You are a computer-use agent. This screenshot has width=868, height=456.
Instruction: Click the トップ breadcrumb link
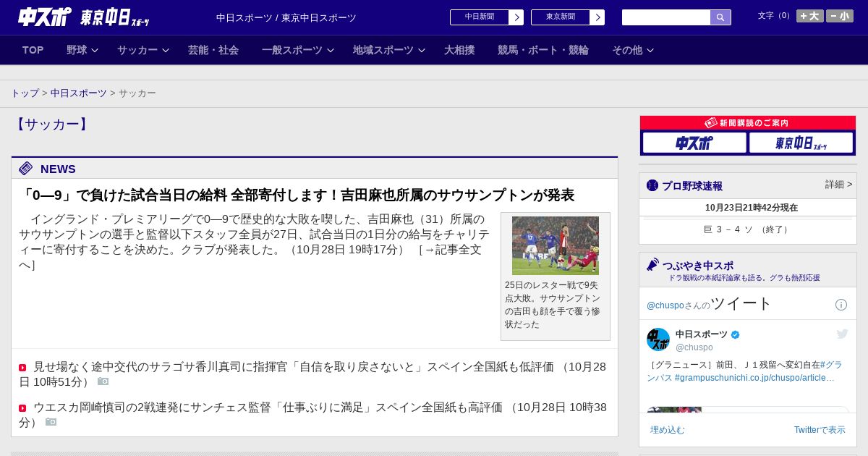pos(25,93)
